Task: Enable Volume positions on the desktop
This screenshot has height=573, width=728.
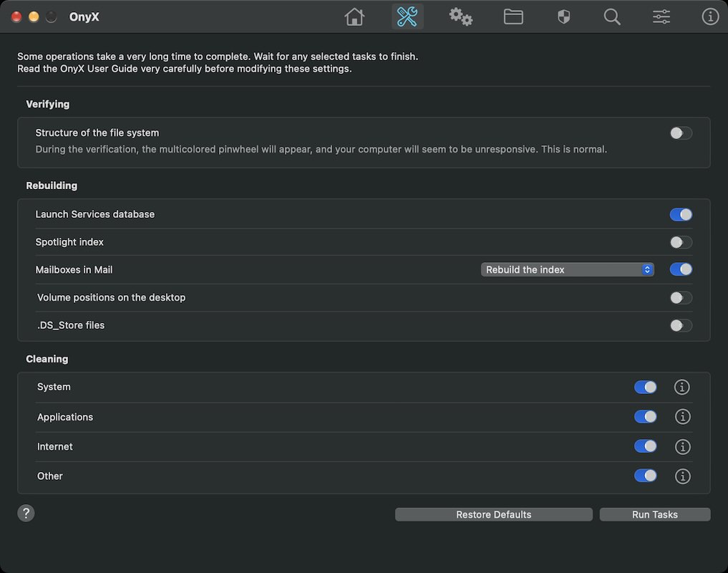Action: [x=681, y=297]
